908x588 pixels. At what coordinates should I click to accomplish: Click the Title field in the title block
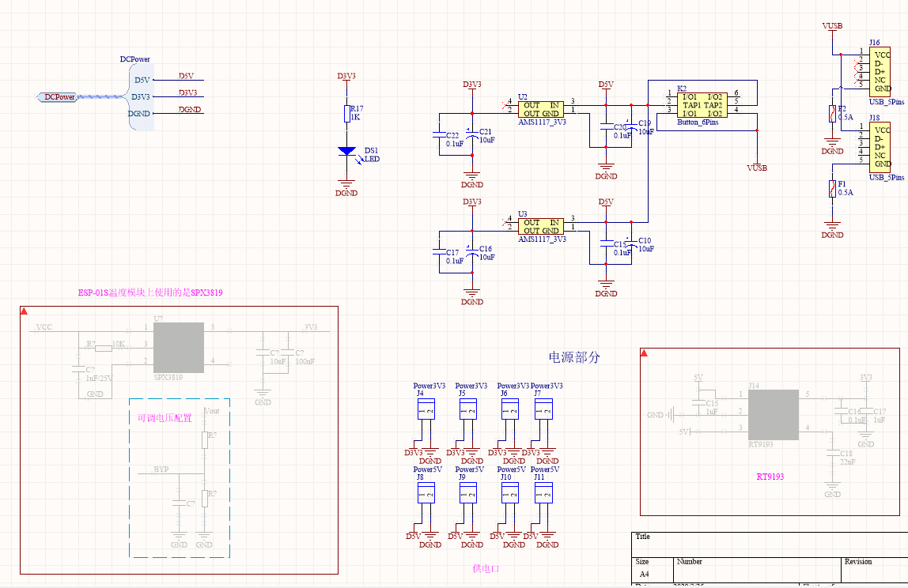point(769,545)
